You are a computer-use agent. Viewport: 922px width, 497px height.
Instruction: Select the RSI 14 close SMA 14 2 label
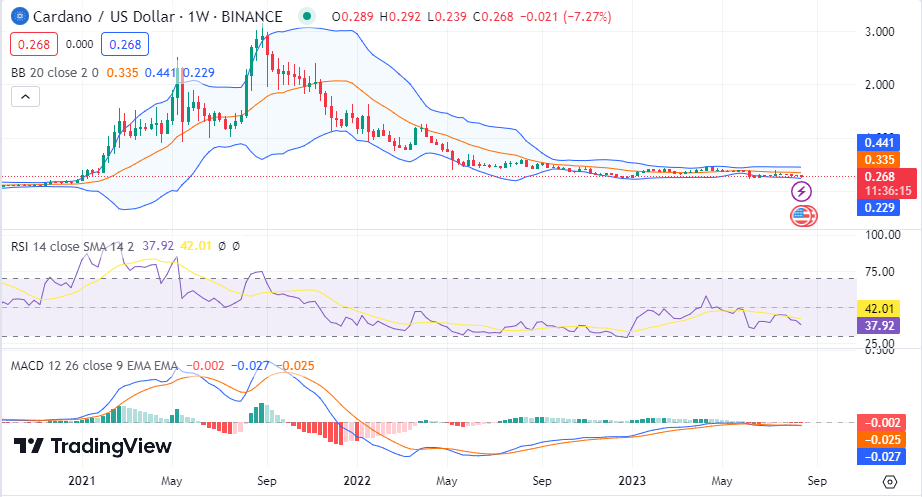tap(72, 246)
